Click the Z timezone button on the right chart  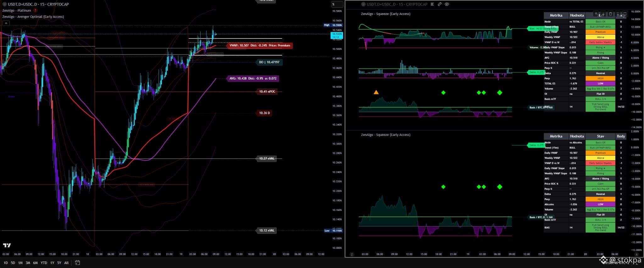352,254
